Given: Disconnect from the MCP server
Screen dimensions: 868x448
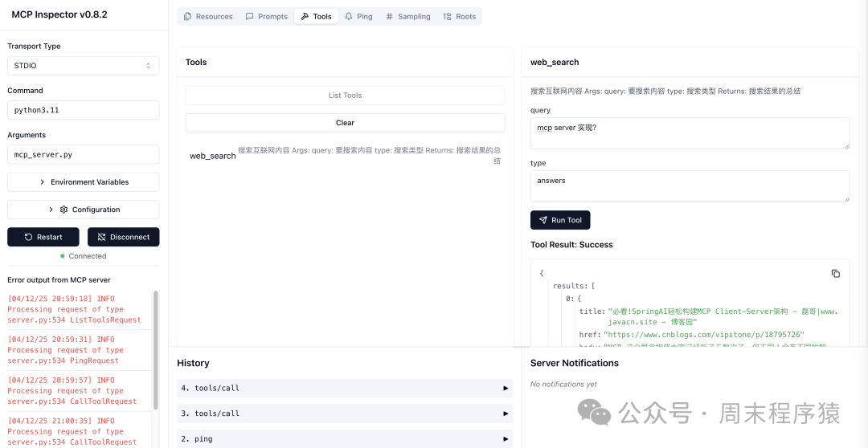Looking at the screenshot, I should click(124, 237).
